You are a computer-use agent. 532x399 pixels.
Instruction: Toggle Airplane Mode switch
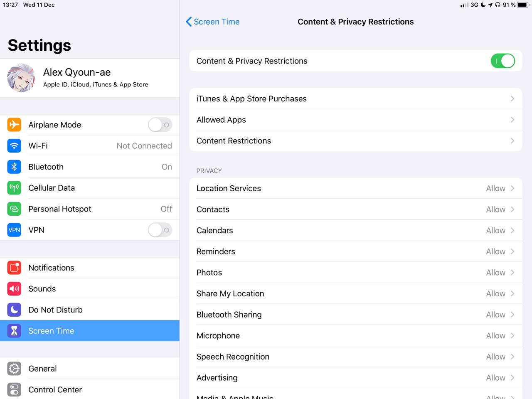160,125
